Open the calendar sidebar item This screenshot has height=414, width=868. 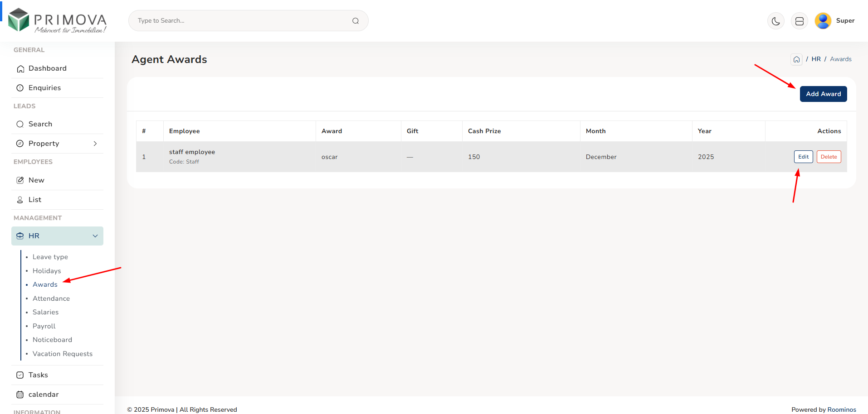pyautogui.click(x=44, y=395)
